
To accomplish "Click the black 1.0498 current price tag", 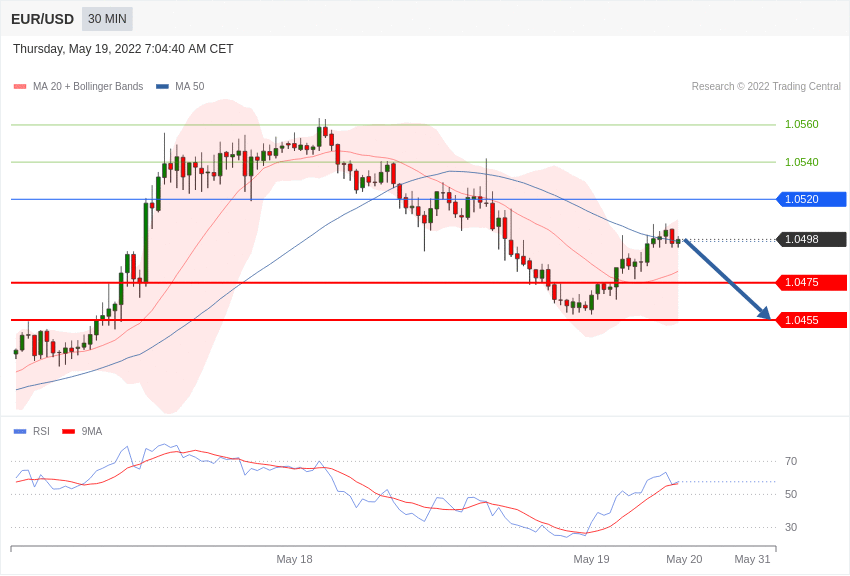I will tap(812, 240).
